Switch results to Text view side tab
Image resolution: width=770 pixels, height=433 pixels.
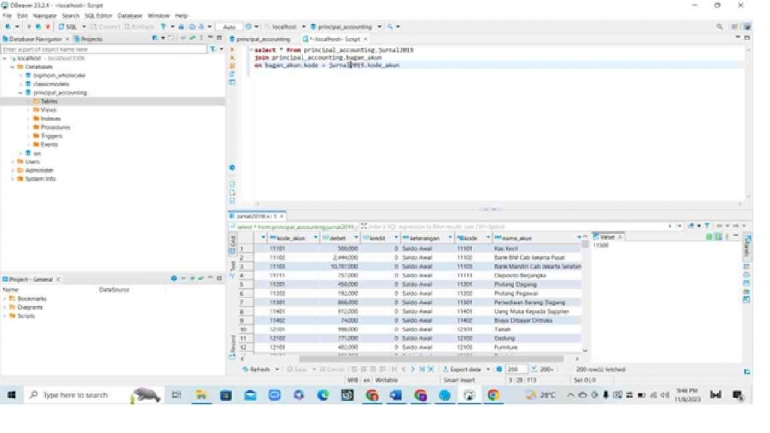point(232,268)
